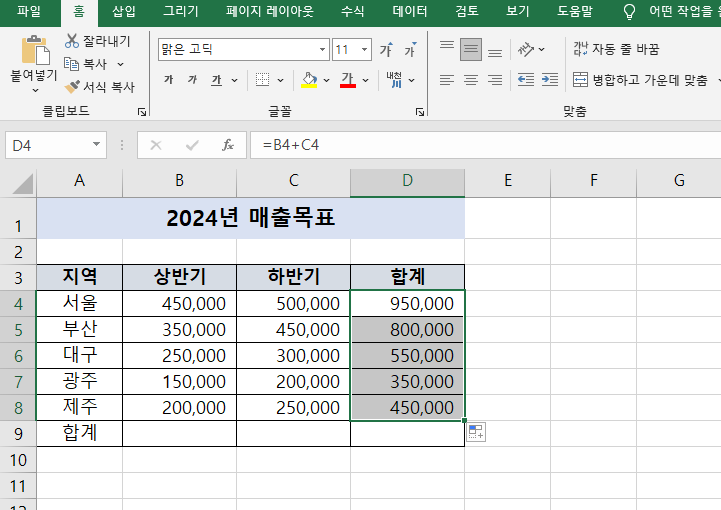Select cell with 2024년 매출목표 title
Viewport: 721px width, 510px height.
pyautogui.click(x=251, y=218)
